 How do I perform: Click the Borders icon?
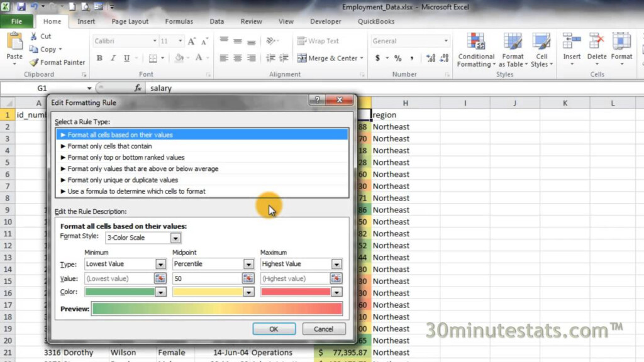coord(153,58)
